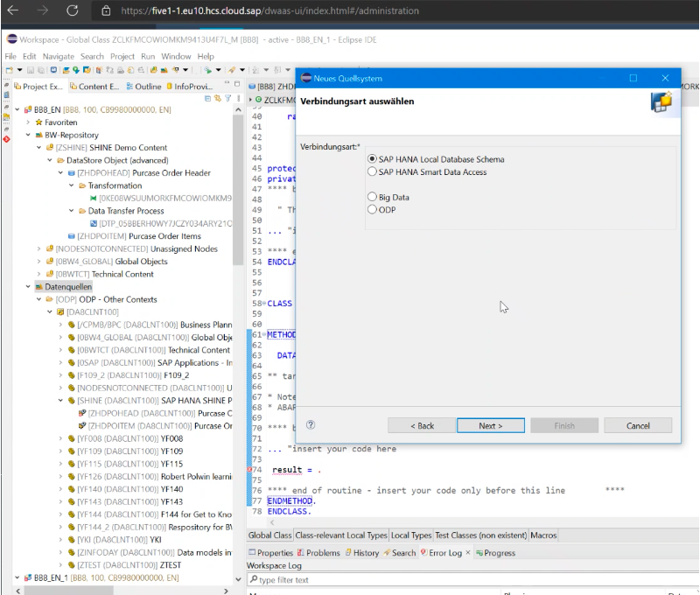Click the pencil/wand toolbar icon

[x=232, y=70]
